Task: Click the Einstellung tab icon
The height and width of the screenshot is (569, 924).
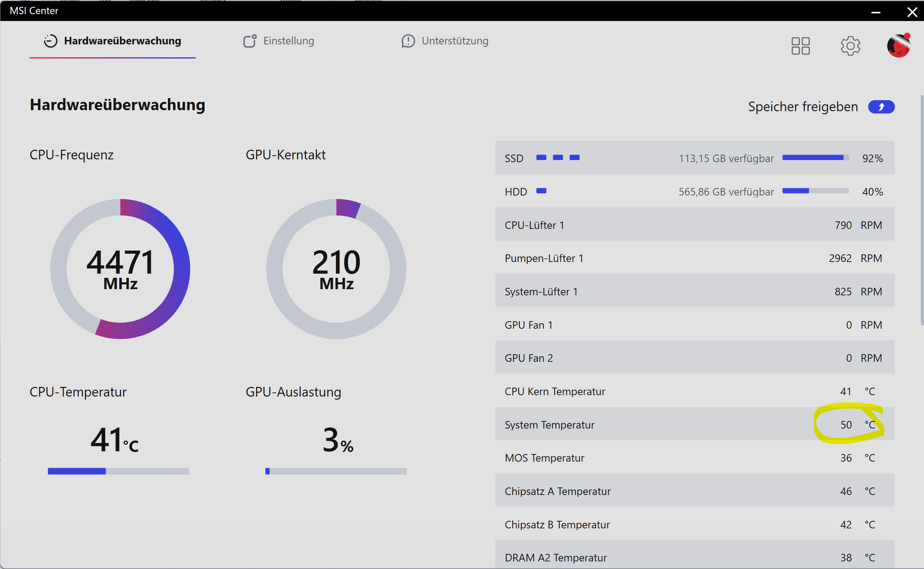Action: (250, 41)
